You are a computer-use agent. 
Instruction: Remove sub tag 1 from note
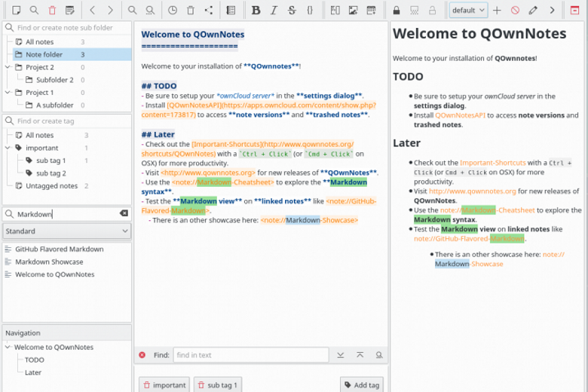click(218, 385)
